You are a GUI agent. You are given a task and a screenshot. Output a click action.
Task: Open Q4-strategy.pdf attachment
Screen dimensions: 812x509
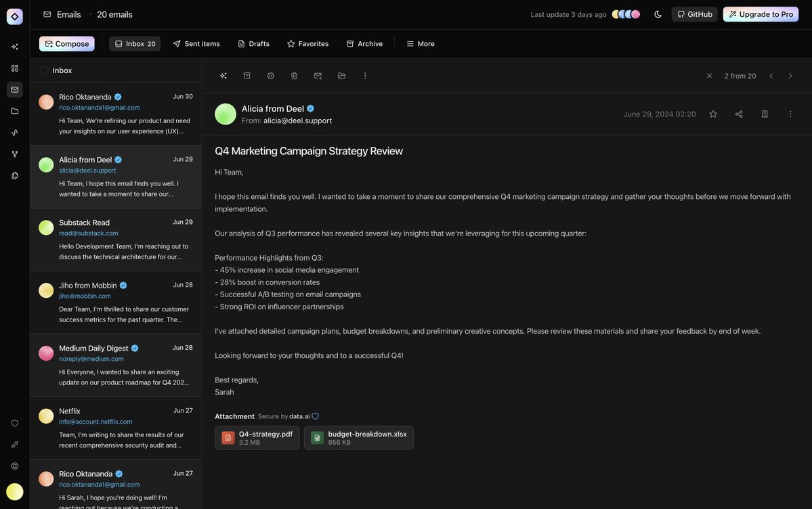coord(257,438)
